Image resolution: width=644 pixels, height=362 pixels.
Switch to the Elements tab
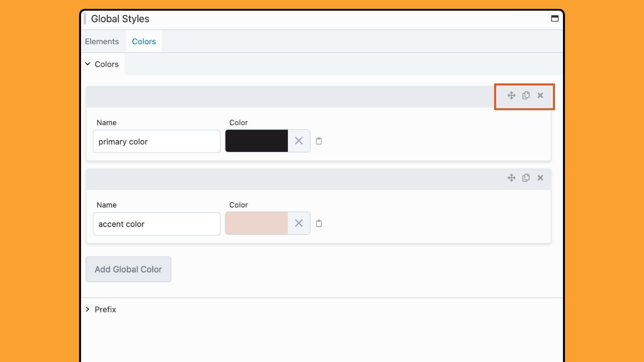coord(102,42)
